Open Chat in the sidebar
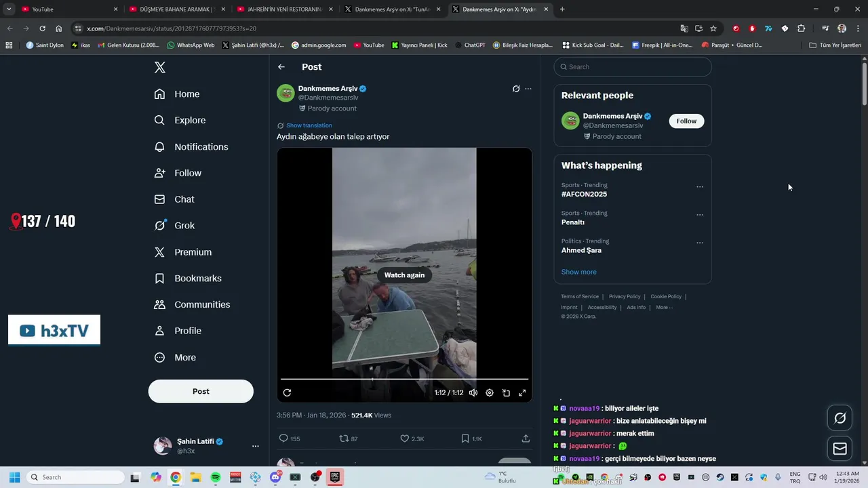 point(174,199)
